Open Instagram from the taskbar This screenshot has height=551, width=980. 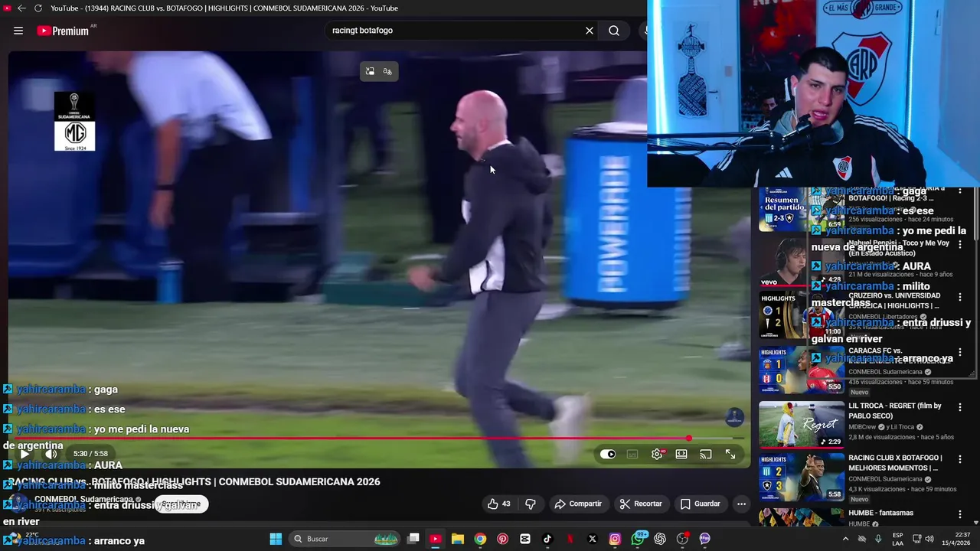(615, 539)
